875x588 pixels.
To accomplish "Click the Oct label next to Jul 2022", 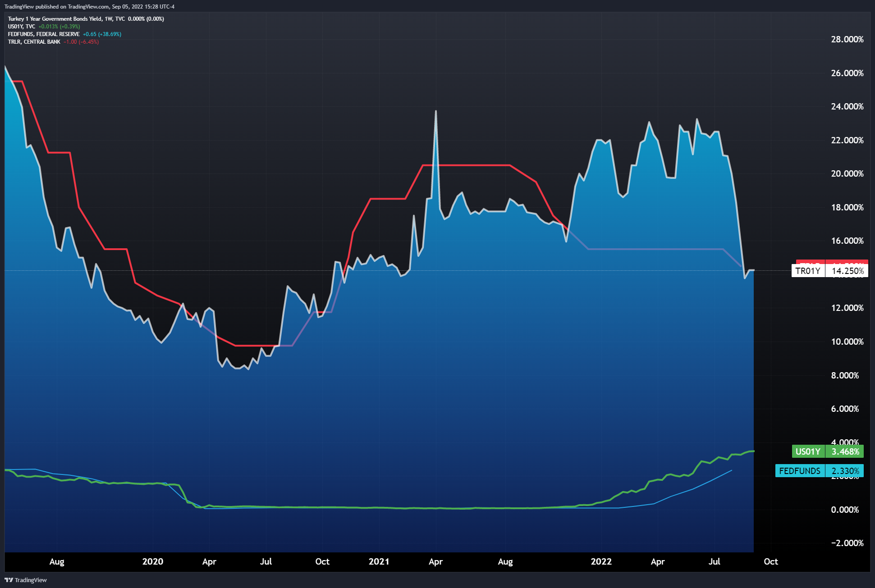I will [771, 561].
